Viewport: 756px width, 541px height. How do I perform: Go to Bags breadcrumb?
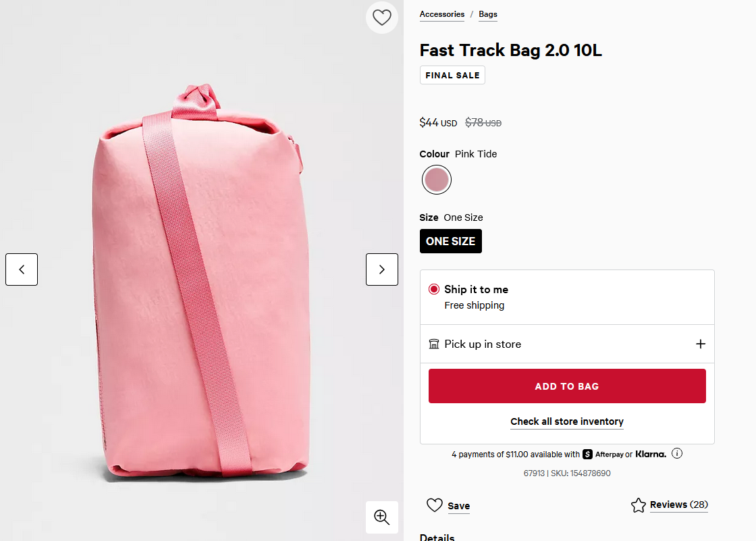pyautogui.click(x=488, y=14)
